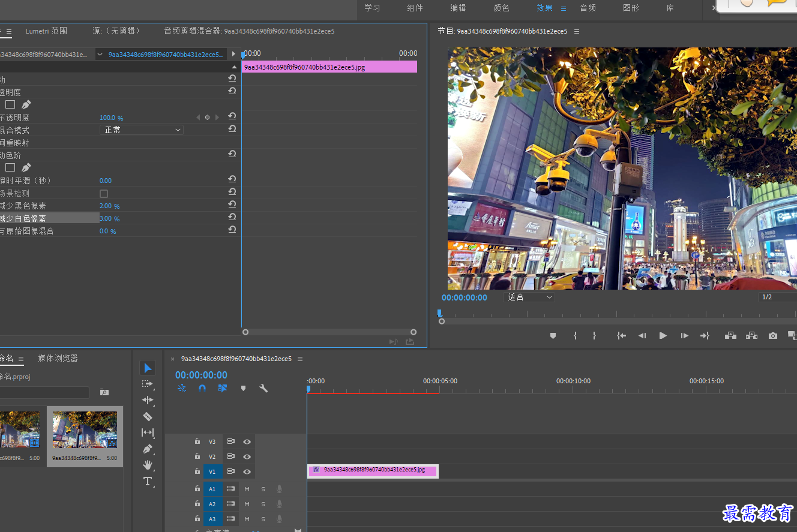The image size is (797, 532).
Task: Step forward one frame
Action: point(684,336)
